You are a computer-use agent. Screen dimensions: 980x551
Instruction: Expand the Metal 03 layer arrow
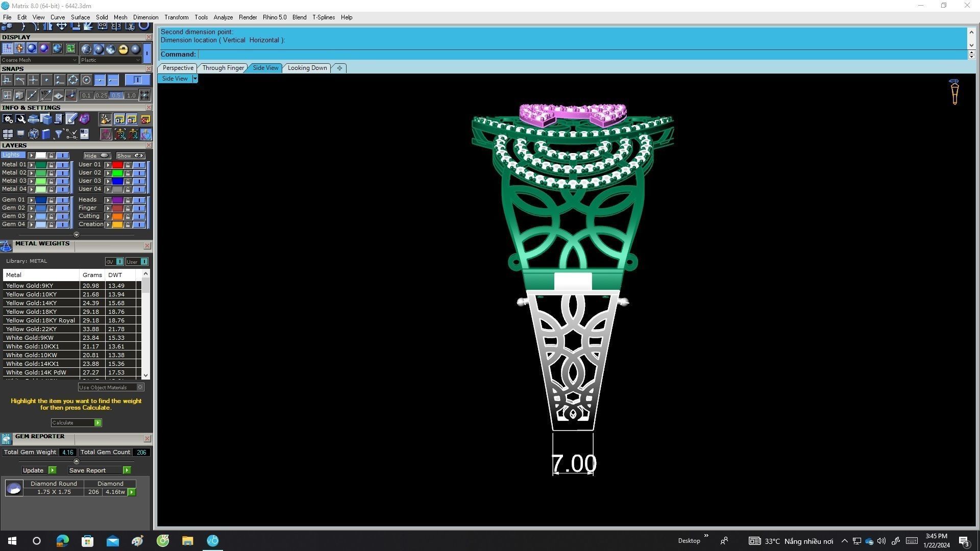tap(32, 181)
